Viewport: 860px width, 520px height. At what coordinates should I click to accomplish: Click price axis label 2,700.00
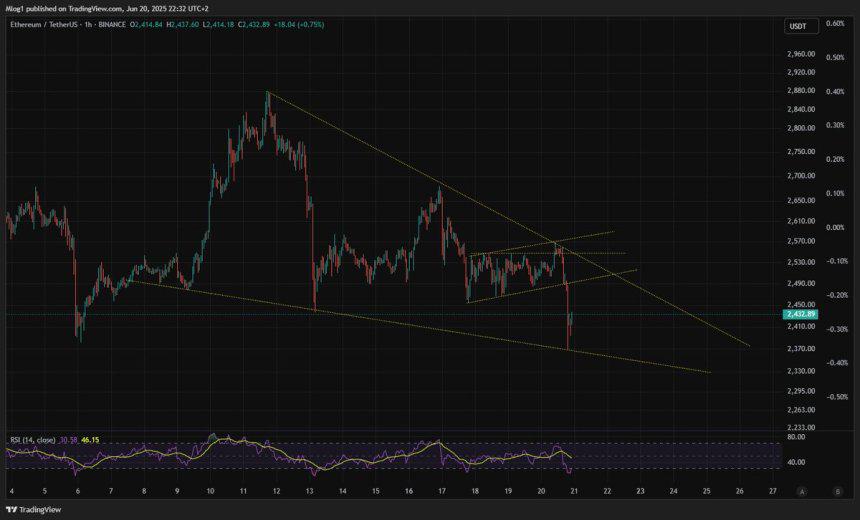point(800,176)
